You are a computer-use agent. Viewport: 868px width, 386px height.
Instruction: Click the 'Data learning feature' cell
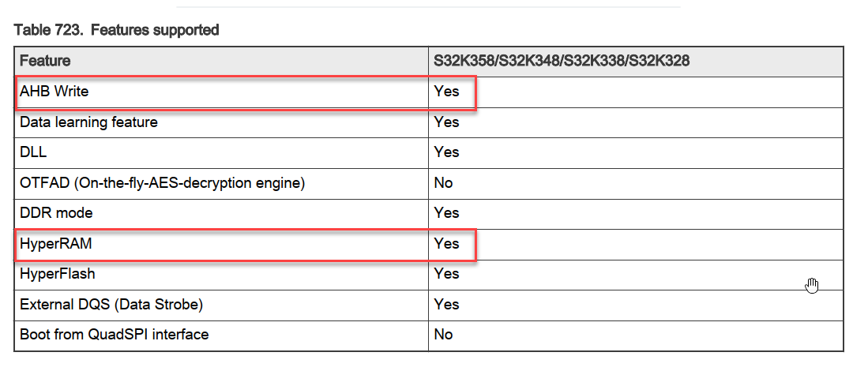click(88, 122)
